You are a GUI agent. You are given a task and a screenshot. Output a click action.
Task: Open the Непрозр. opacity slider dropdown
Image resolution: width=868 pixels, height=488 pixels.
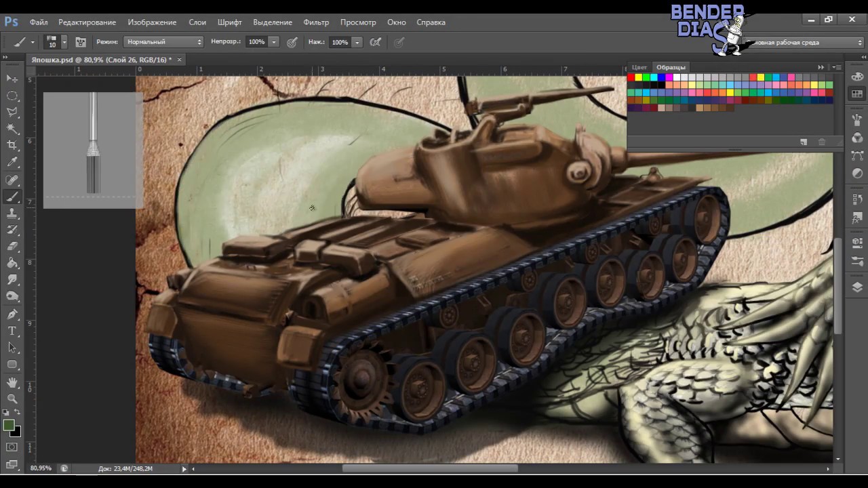[x=274, y=42]
